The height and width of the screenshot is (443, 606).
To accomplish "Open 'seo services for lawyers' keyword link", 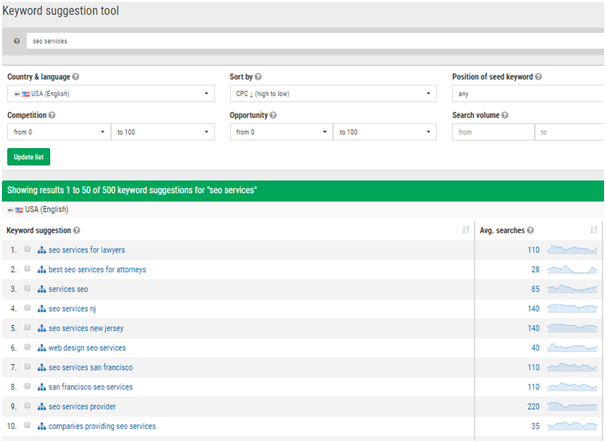I will 87,250.
